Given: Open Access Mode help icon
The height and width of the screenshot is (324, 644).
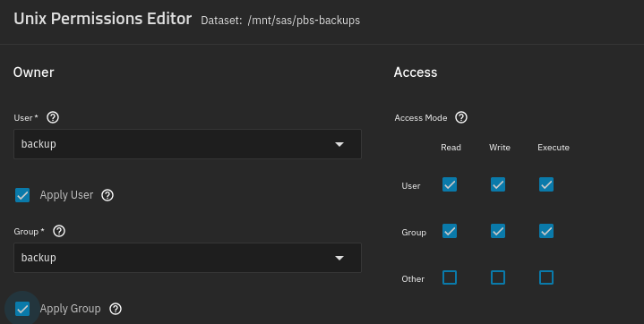Looking at the screenshot, I should click(461, 117).
